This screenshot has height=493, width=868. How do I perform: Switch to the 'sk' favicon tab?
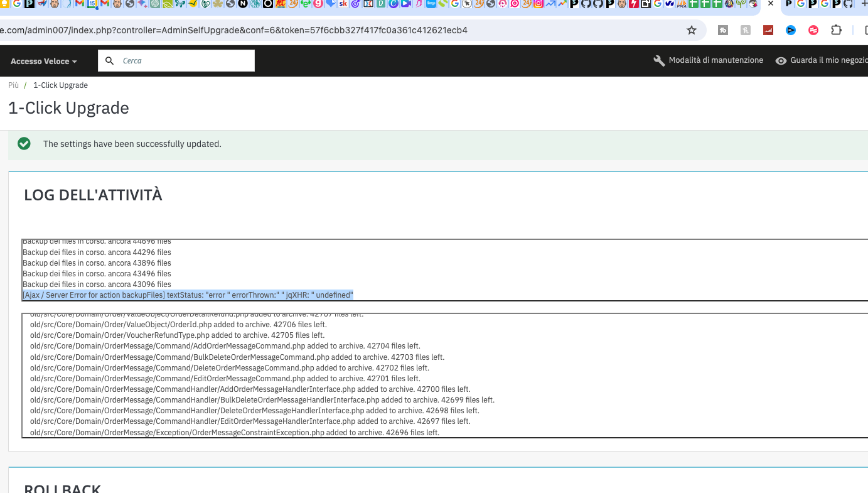point(343,4)
